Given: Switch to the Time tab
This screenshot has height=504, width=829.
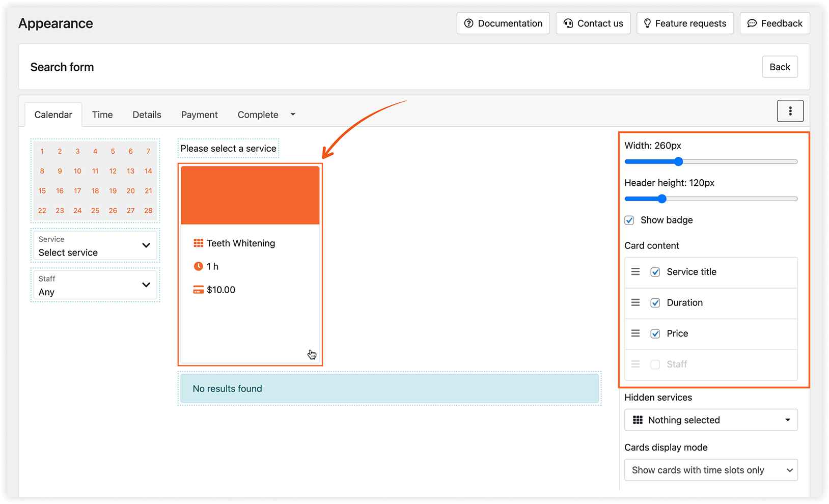Looking at the screenshot, I should (x=102, y=114).
